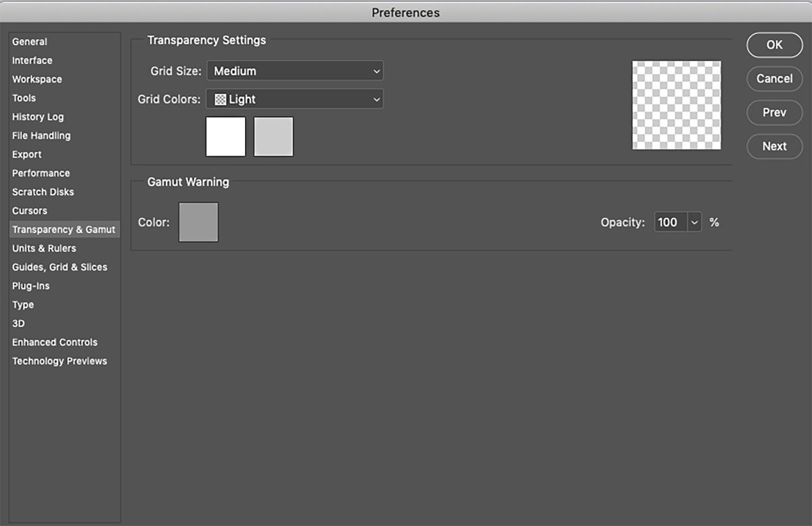Open Performance preferences
Image resolution: width=812 pixels, height=526 pixels.
41,173
